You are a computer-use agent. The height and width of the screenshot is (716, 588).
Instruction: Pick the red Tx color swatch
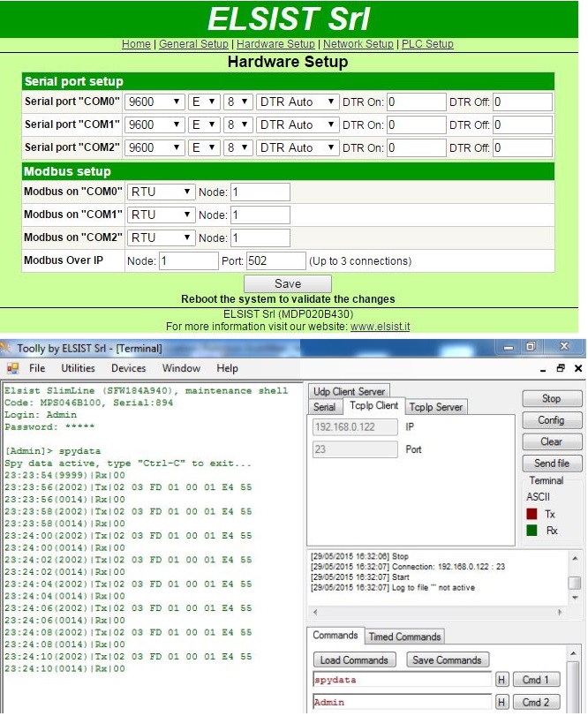pyautogui.click(x=531, y=514)
